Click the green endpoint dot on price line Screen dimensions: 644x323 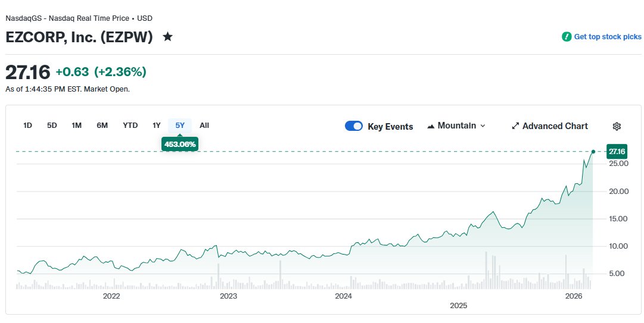(593, 152)
